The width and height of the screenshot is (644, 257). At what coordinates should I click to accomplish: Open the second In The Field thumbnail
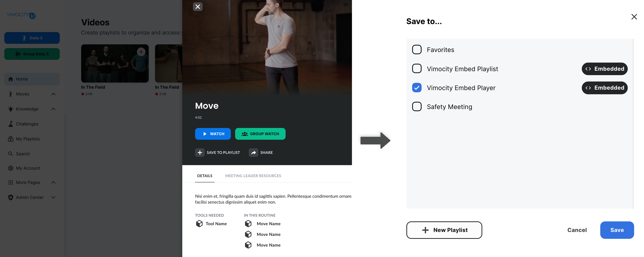169,63
